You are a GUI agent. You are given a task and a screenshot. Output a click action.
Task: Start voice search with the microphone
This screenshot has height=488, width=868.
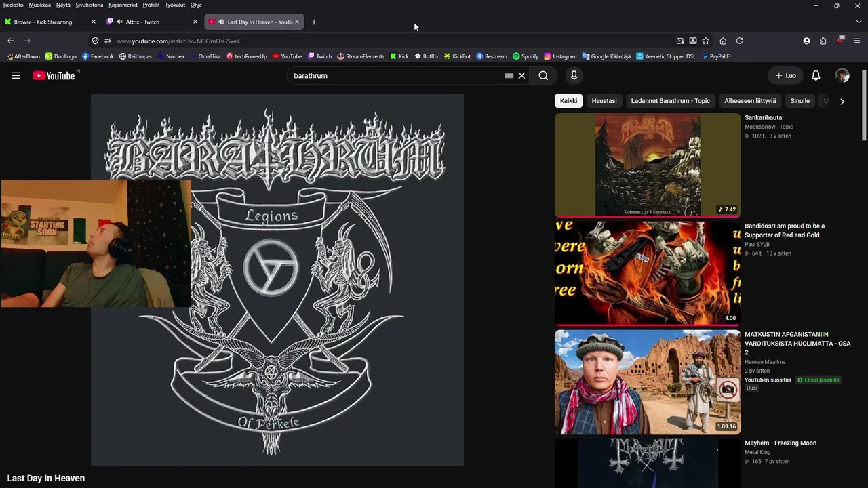tap(574, 75)
